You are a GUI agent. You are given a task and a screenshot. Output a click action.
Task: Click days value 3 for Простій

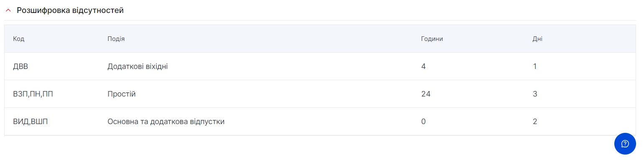click(535, 94)
